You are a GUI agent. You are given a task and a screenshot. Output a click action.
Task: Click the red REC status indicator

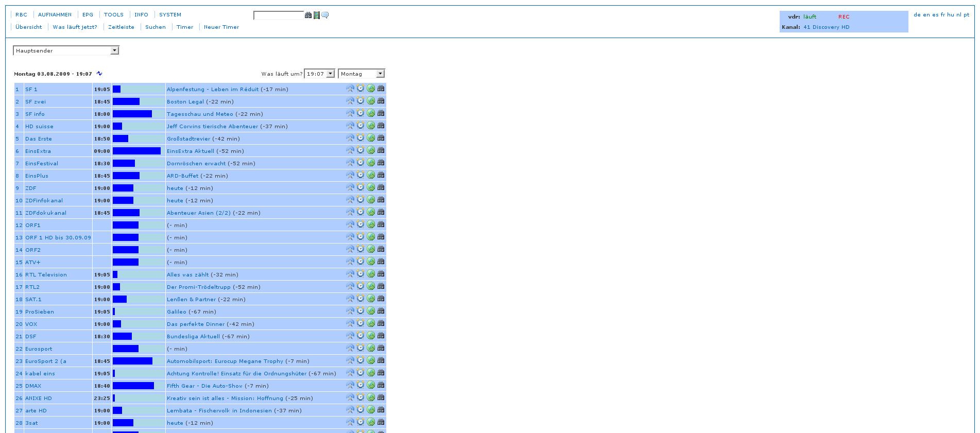click(844, 17)
